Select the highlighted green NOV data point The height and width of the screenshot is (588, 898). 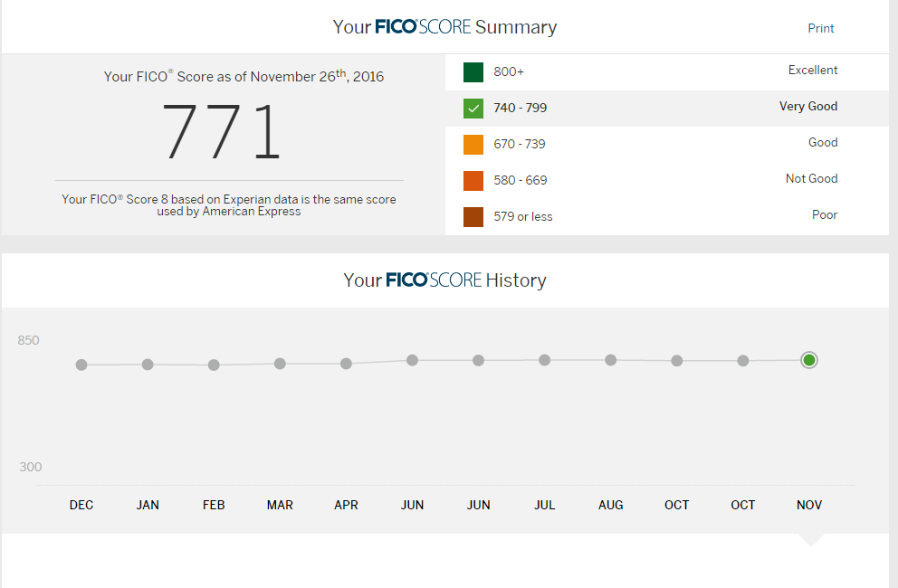809,360
